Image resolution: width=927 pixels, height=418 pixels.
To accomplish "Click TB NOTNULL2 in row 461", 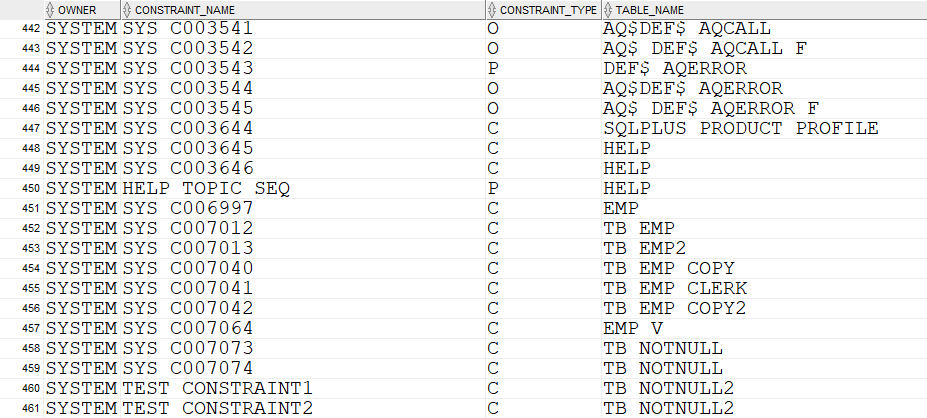I will click(x=669, y=409).
